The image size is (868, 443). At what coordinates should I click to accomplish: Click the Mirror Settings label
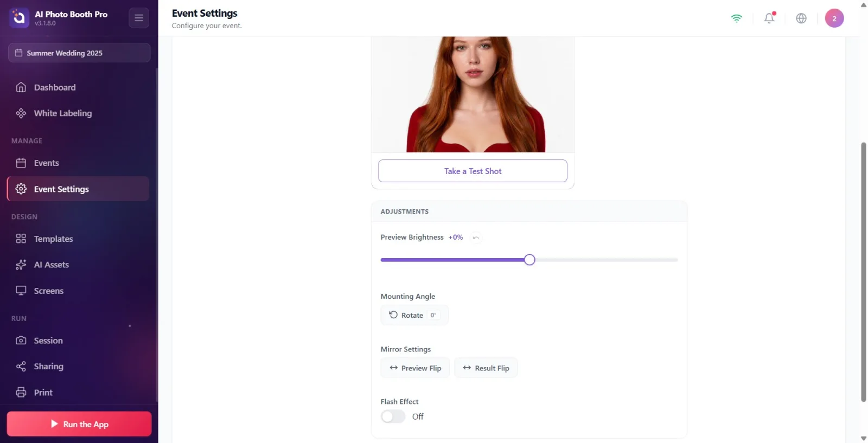(x=406, y=349)
